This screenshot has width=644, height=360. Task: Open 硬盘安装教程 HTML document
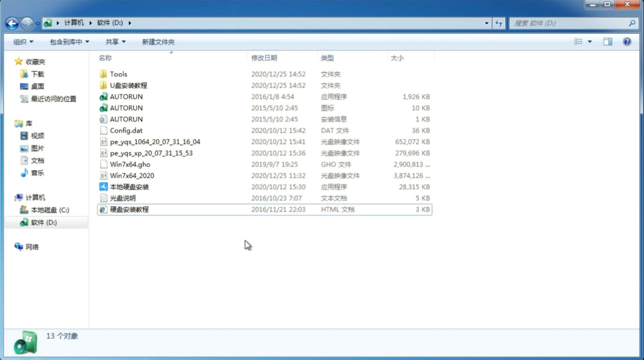[128, 209]
